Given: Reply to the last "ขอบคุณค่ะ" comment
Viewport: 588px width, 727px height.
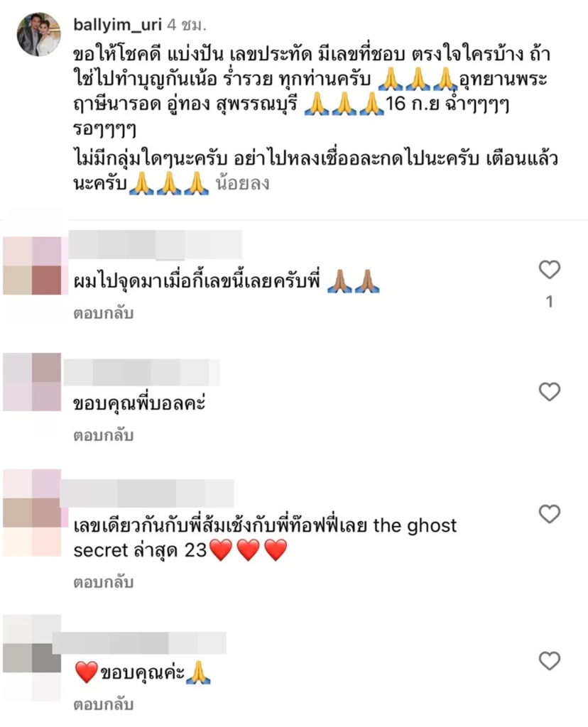Looking at the screenshot, I should 104,704.
